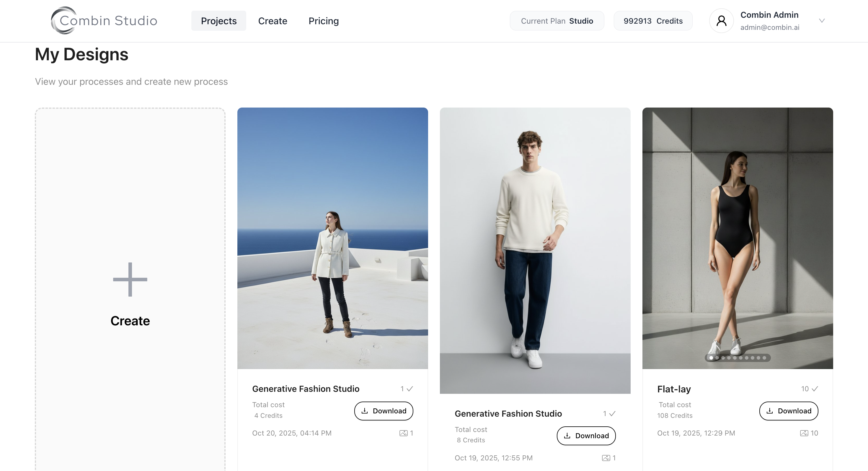
Task: Switch to the Create tab
Action: (273, 21)
